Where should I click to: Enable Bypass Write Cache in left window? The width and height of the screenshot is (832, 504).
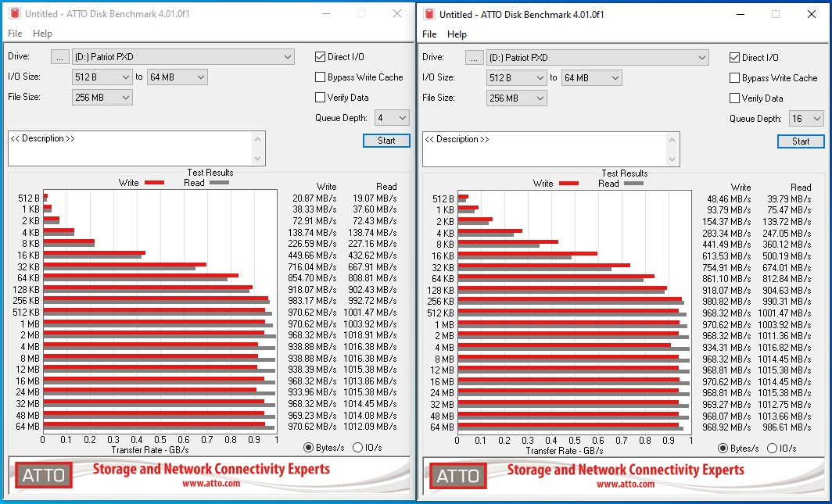click(x=320, y=77)
